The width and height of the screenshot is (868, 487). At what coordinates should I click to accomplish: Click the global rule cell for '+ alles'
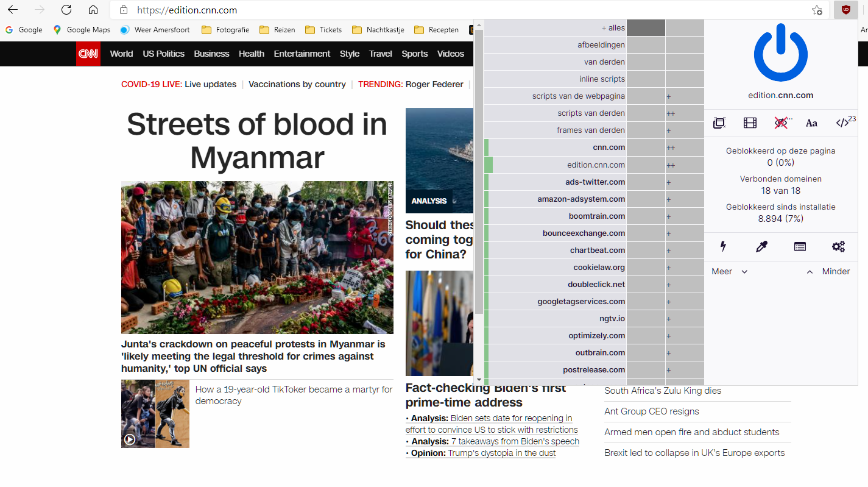click(x=646, y=28)
